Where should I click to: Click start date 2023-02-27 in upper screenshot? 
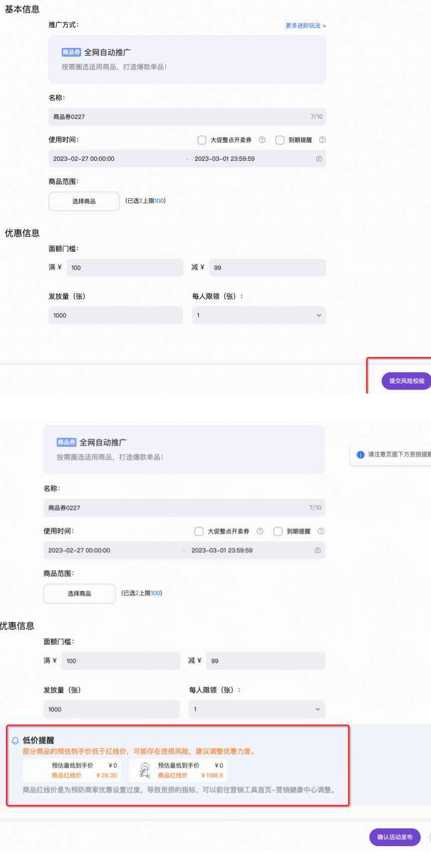(x=84, y=159)
